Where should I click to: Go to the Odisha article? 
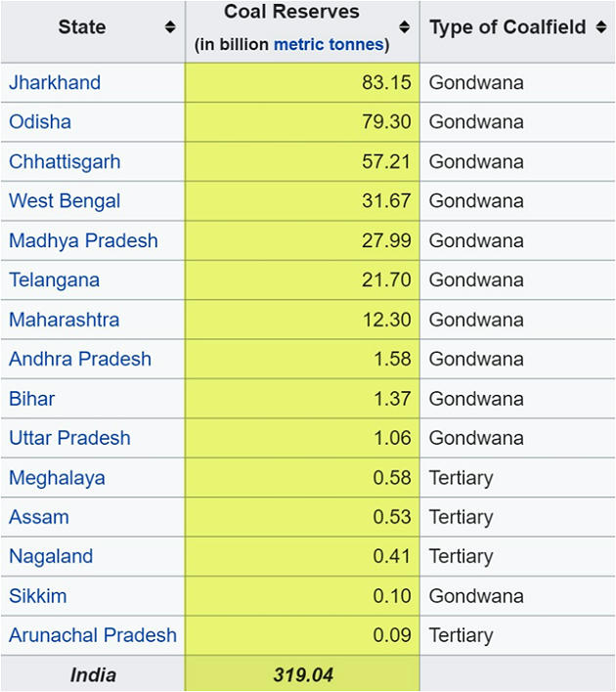[40, 122]
